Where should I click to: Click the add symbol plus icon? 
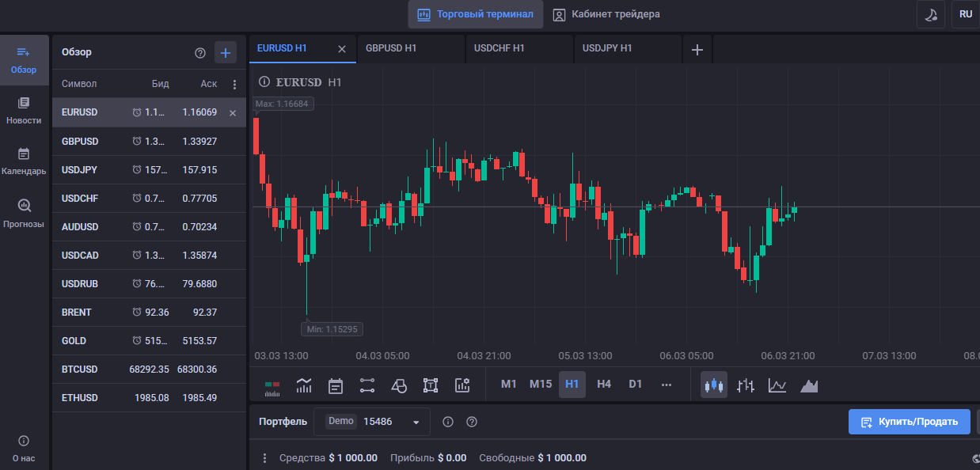[x=226, y=53]
